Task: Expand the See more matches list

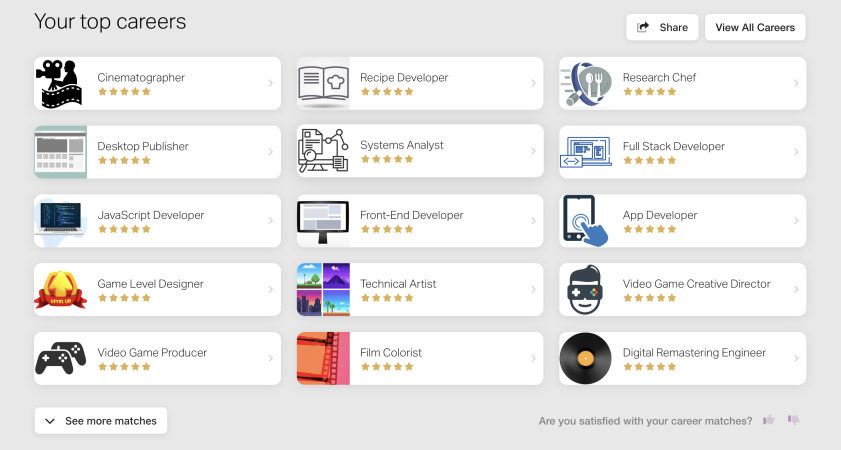Action: [x=100, y=421]
